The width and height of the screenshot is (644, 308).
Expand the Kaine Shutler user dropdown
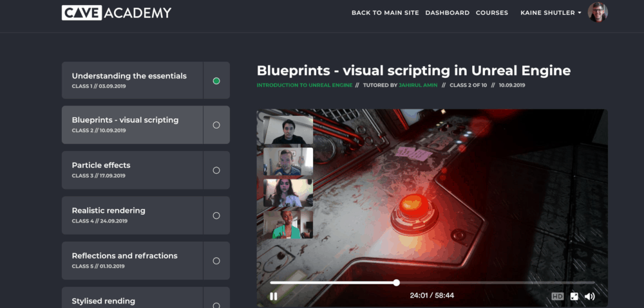(551, 13)
